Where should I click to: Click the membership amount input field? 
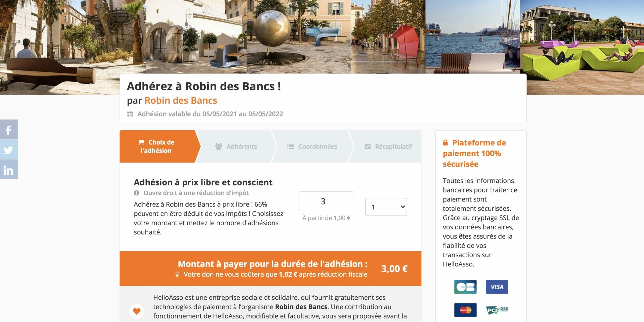point(326,201)
